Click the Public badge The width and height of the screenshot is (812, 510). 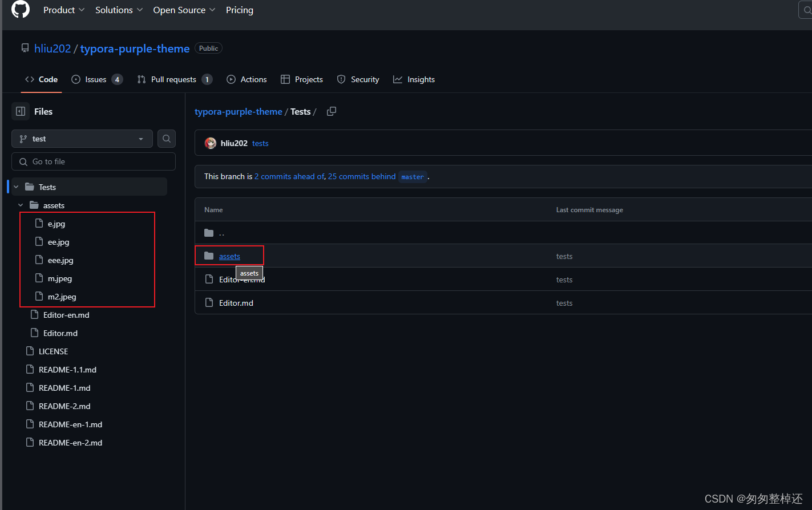click(208, 48)
